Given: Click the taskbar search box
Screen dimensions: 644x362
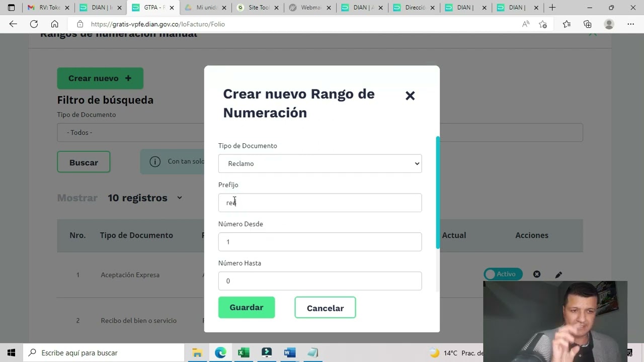Looking at the screenshot, I should [105, 353].
